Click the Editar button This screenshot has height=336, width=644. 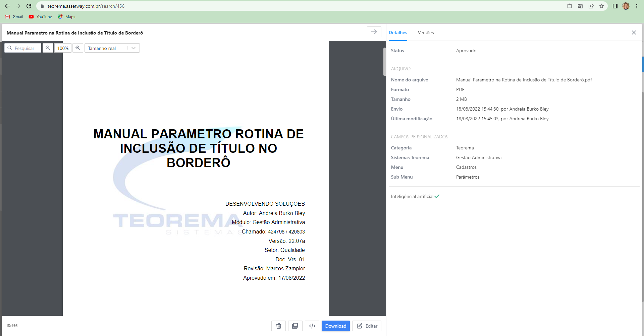pos(367,326)
